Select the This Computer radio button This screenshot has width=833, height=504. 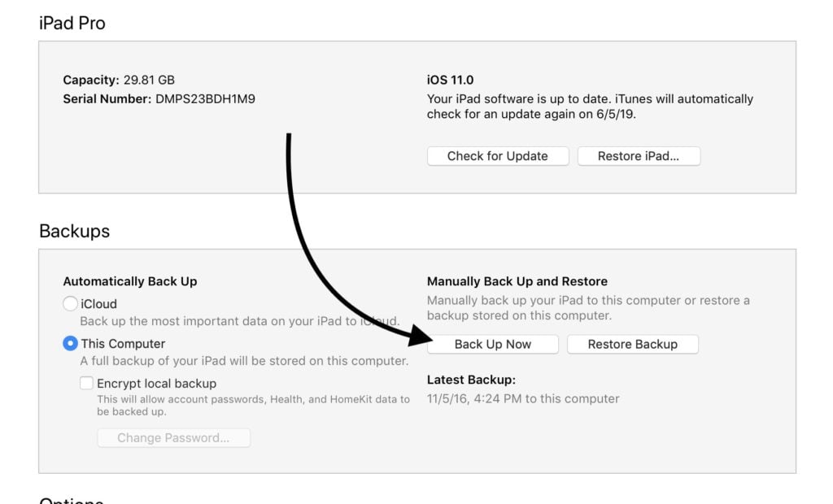point(70,344)
